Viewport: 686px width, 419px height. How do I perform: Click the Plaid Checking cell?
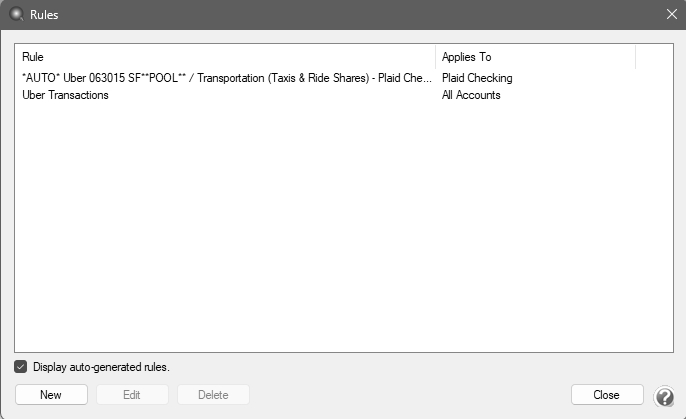477,78
